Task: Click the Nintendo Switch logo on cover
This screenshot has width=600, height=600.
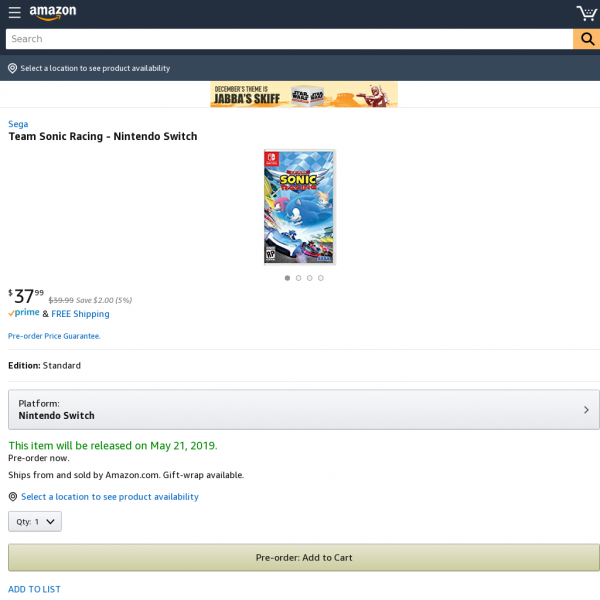Action: [271, 158]
